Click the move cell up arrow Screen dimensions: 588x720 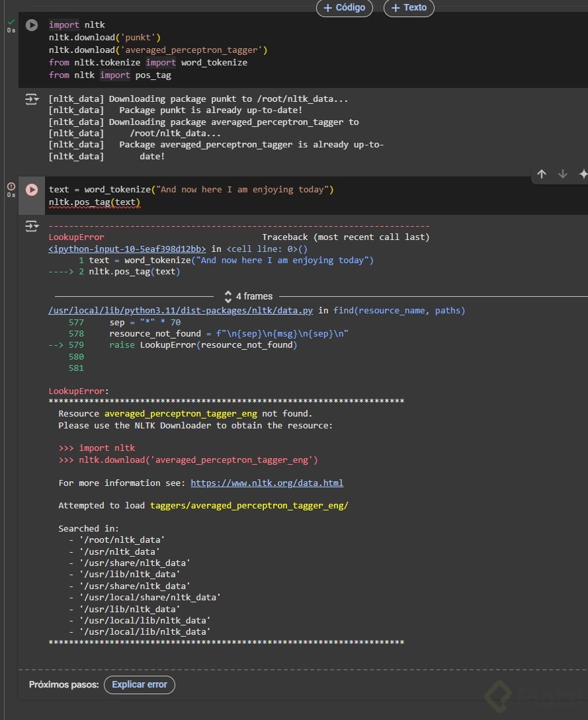pyautogui.click(x=542, y=174)
